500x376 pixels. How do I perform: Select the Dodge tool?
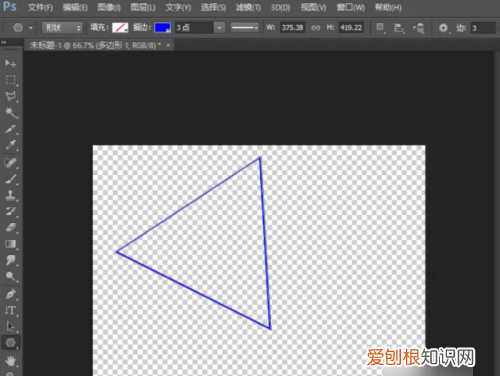click(x=10, y=277)
